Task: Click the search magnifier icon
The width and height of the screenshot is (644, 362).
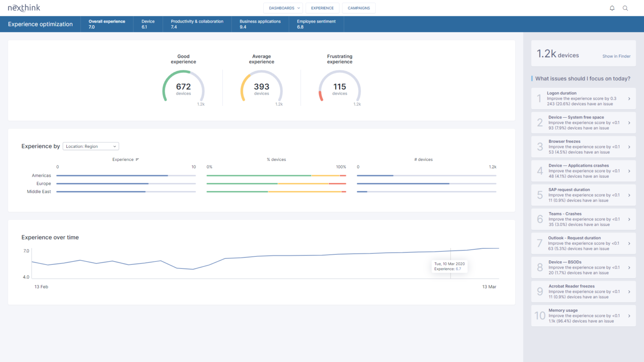Action: (626, 8)
